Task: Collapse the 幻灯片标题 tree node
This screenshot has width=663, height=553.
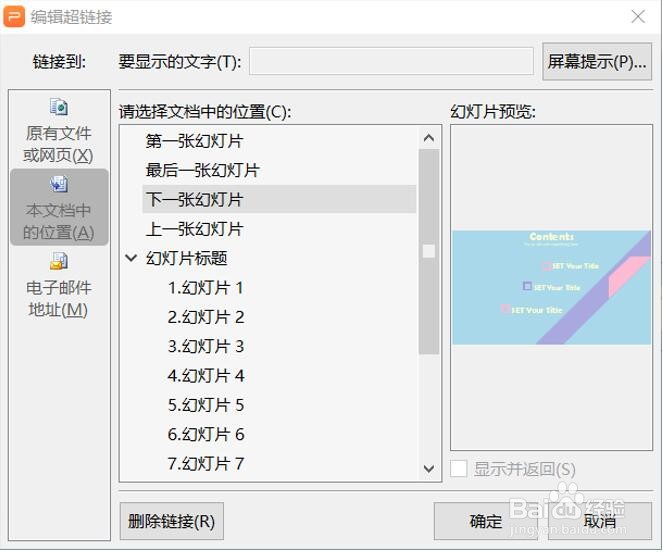Action: click(132, 258)
